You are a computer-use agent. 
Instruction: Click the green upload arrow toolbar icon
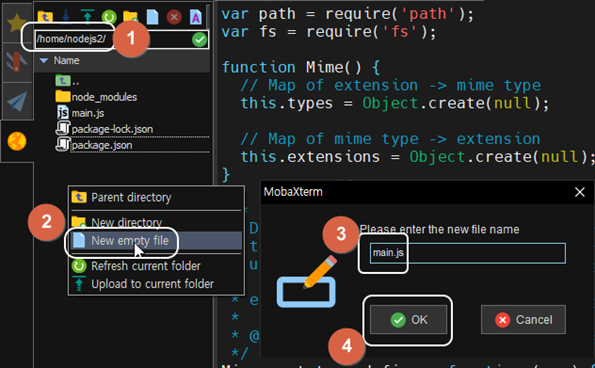point(87,17)
